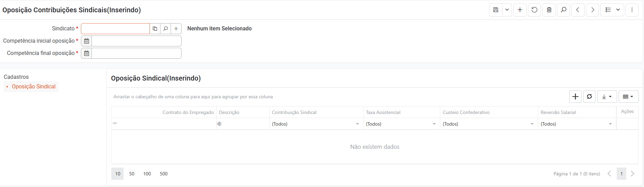644x187 pixels.
Task: Add new row with grid plus button
Action: 575,97
